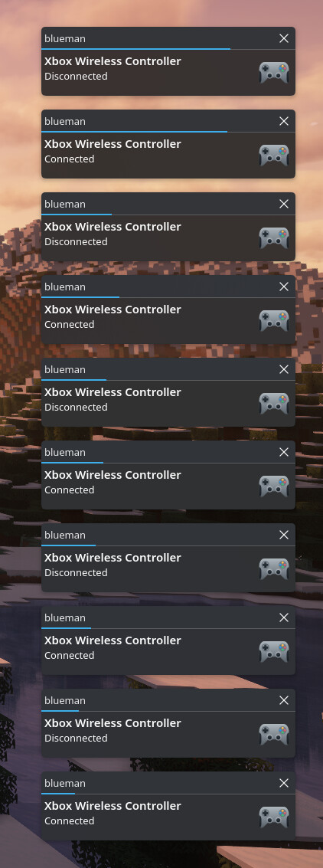Click the blueman header of the fifth notification
This screenshot has height=868, width=323.
click(x=65, y=369)
